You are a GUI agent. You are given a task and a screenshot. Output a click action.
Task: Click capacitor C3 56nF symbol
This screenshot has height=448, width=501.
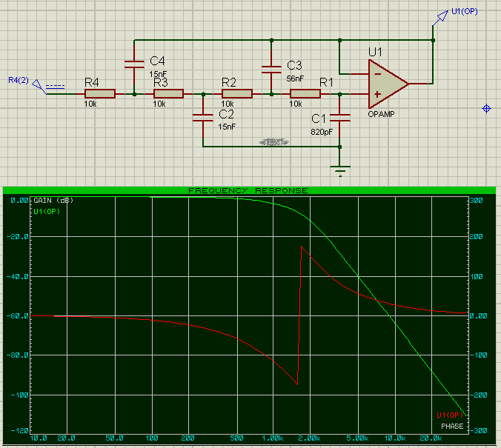[272, 69]
